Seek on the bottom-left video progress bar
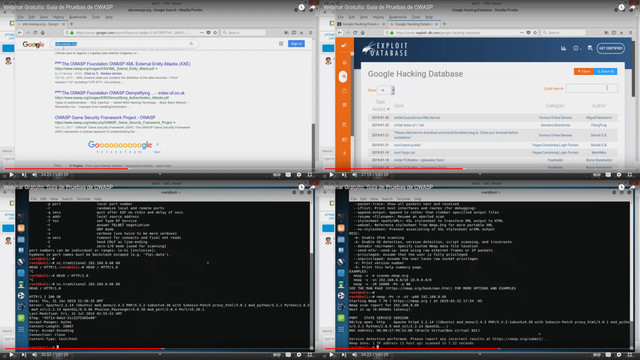 point(160,349)
